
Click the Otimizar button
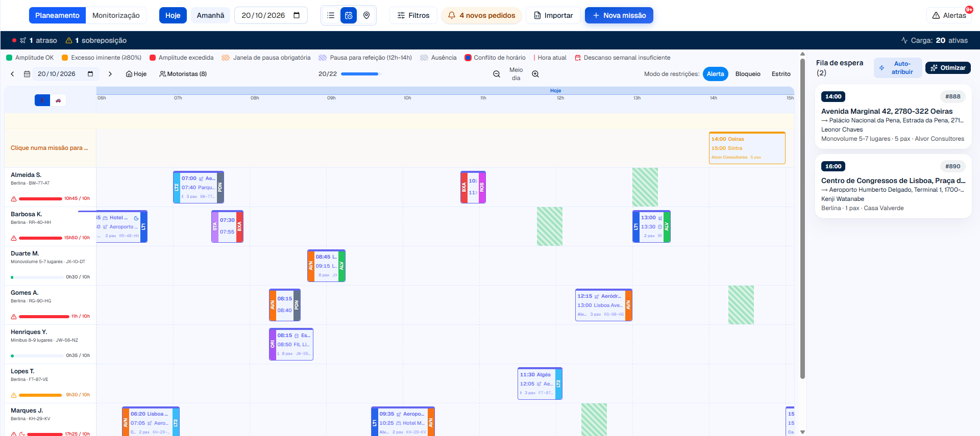948,68
